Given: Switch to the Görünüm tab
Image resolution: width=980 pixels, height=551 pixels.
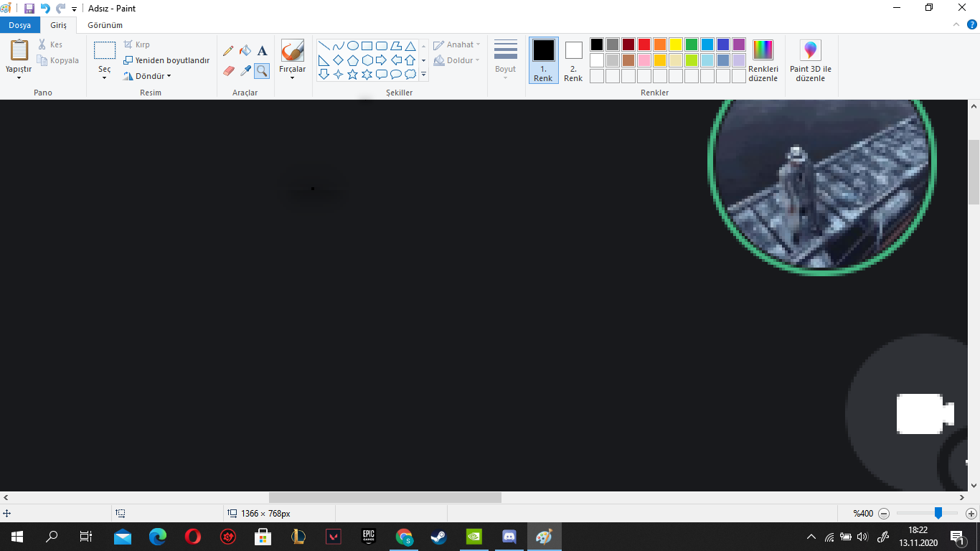Looking at the screenshot, I should [x=105, y=25].
